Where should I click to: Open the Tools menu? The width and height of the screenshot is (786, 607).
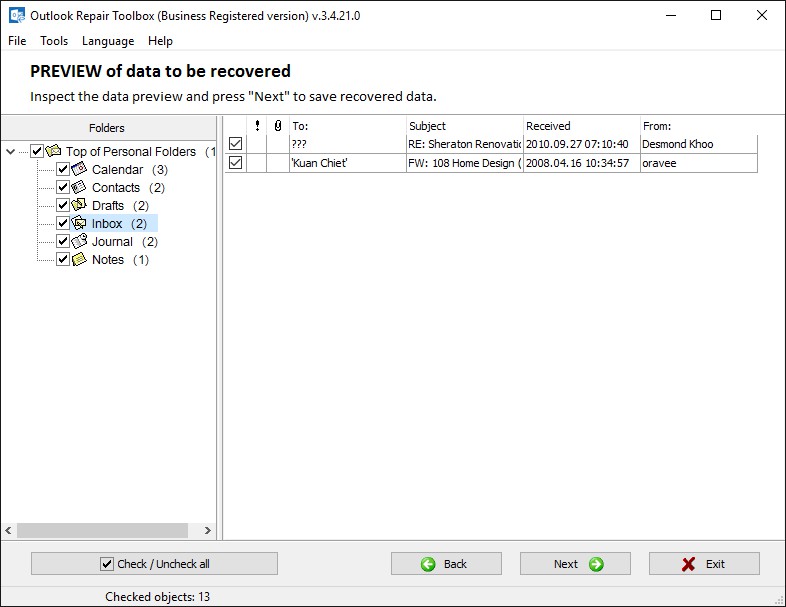(54, 41)
